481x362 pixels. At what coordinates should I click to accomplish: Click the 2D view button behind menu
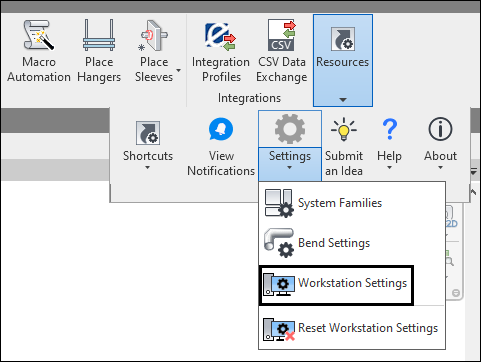tap(452, 224)
